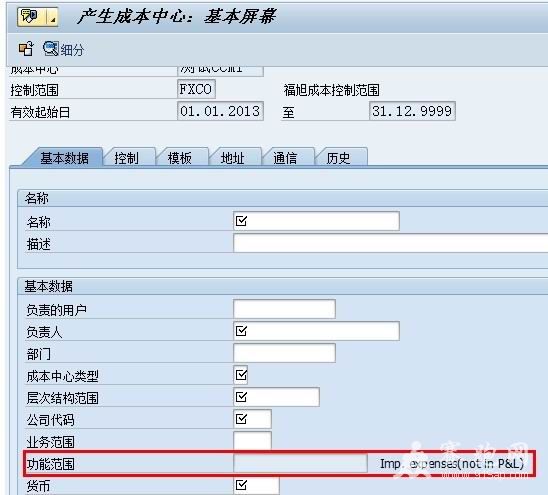
Task: Show the 历史 tab
Action: pos(338,158)
